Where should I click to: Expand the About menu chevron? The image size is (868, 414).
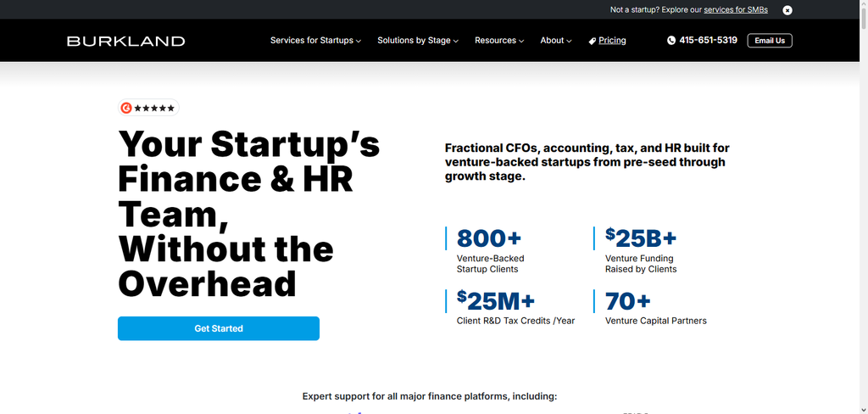coord(569,41)
